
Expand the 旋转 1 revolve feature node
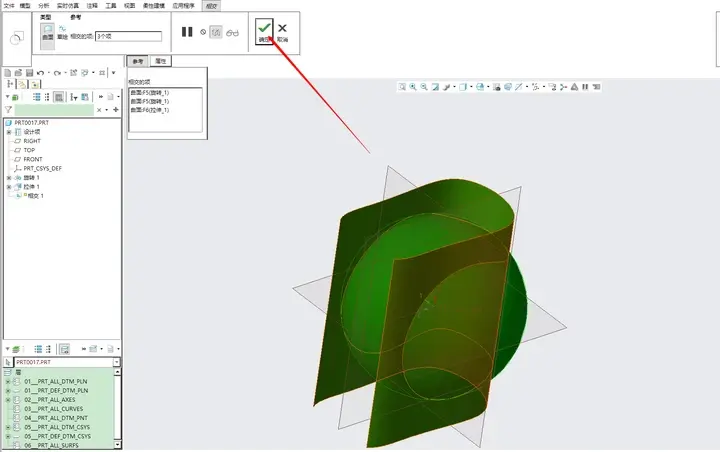(9, 178)
